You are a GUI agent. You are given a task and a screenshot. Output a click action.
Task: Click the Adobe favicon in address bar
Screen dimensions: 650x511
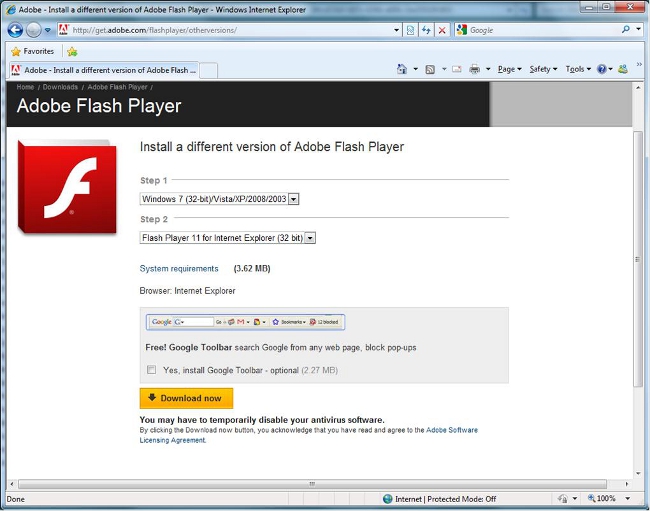63,30
